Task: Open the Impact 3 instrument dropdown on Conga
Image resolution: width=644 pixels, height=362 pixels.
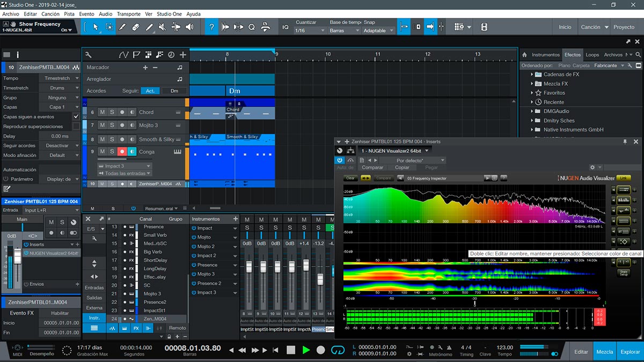Action: point(125,166)
